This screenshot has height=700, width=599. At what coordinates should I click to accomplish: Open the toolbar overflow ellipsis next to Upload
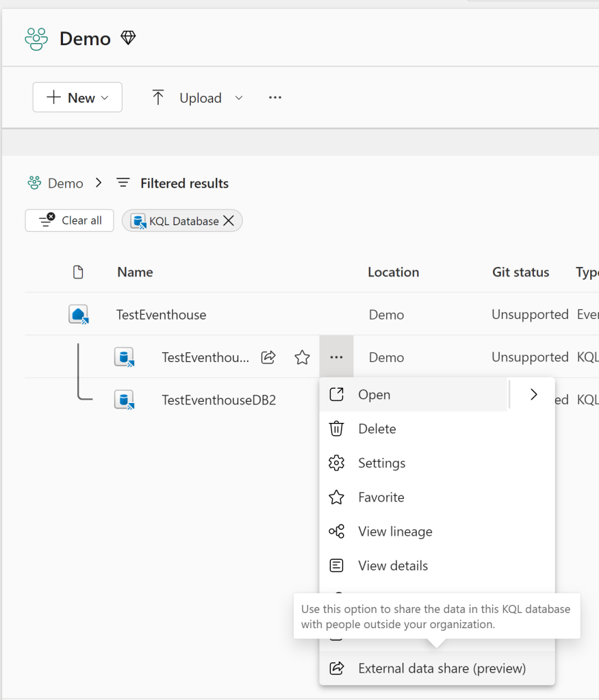[x=275, y=98]
